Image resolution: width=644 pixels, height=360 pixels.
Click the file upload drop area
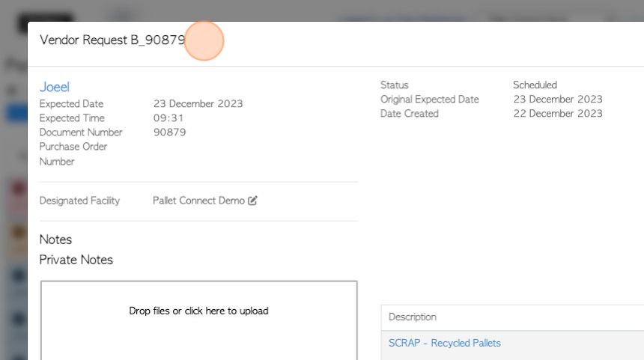[x=198, y=320]
